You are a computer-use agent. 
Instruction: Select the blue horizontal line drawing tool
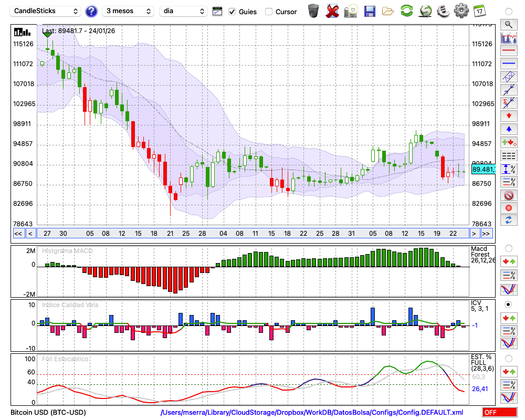pyautogui.click(x=508, y=64)
